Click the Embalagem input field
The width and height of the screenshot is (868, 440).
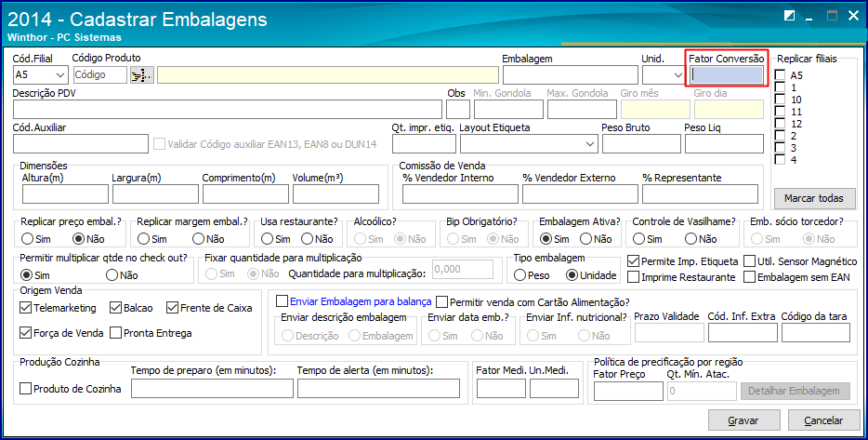[571, 74]
